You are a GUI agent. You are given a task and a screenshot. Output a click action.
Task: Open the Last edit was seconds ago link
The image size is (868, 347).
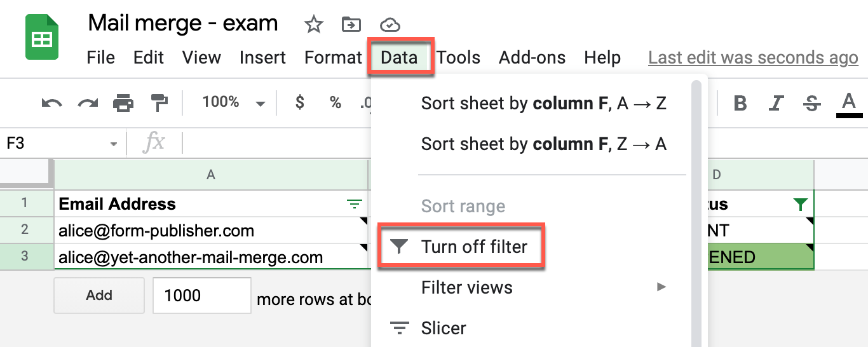click(x=753, y=58)
